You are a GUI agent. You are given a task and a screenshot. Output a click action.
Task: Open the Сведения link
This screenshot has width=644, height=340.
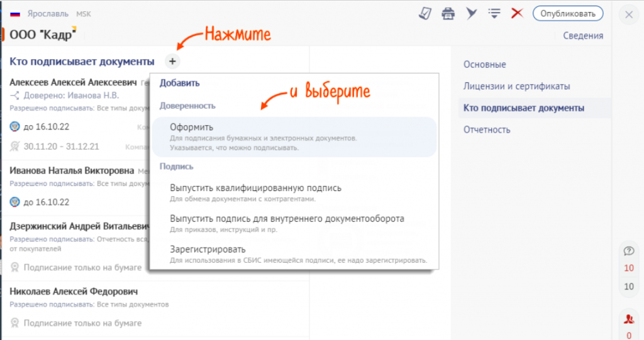[x=582, y=36]
